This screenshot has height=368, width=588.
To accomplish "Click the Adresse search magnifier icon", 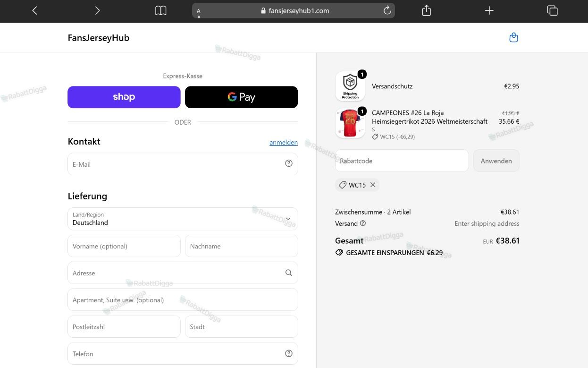I will (x=289, y=273).
